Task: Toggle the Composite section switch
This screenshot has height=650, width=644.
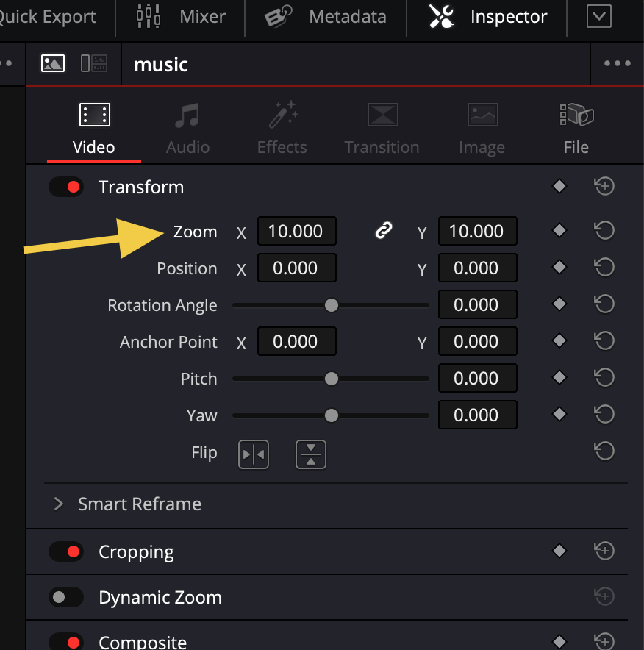Action: pyautogui.click(x=66, y=642)
